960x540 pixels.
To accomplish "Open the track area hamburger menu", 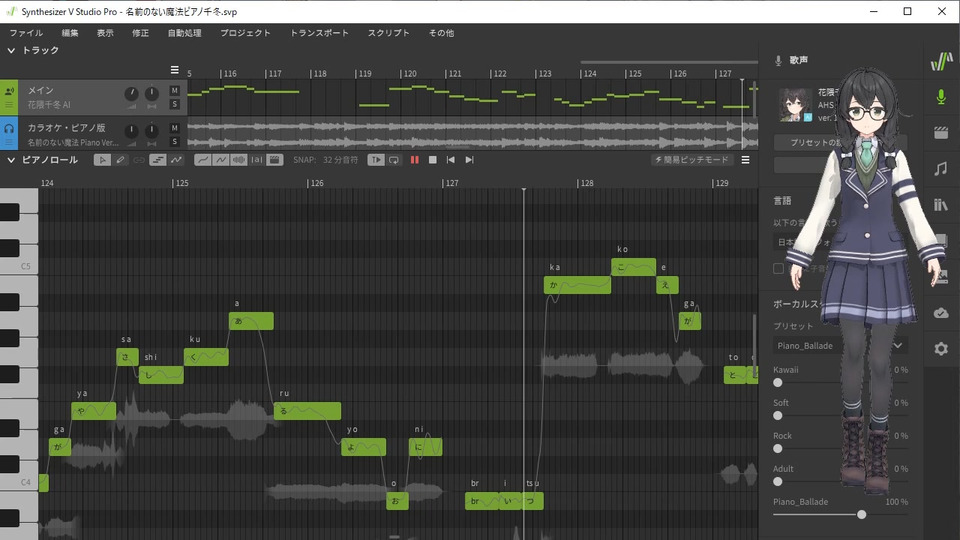I will click(x=174, y=70).
